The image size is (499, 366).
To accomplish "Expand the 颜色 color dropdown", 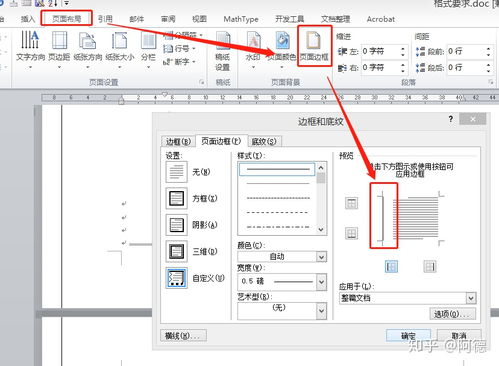I will (x=321, y=257).
